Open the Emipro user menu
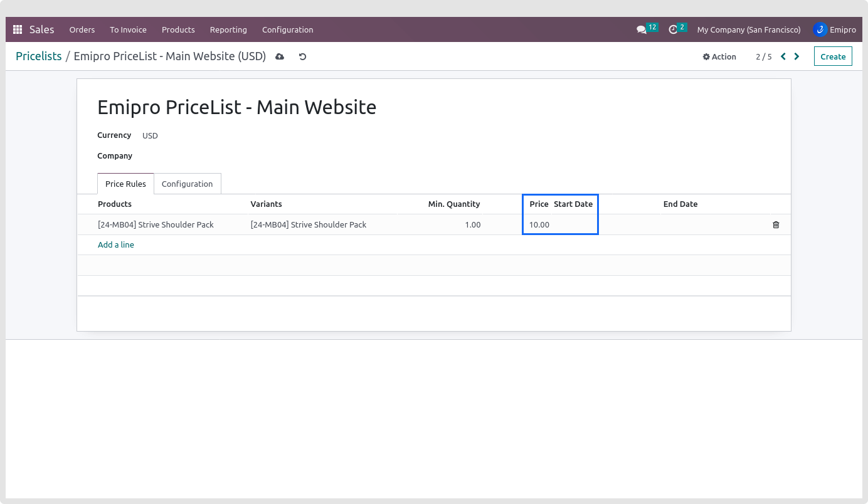This screenshot has height=504, width=868. coord(835,29)
